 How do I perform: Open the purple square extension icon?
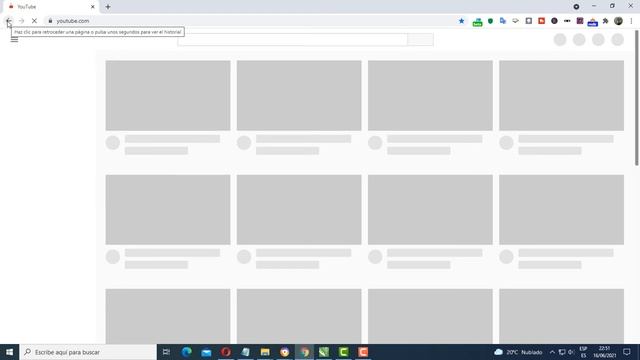tap(580, 21)
